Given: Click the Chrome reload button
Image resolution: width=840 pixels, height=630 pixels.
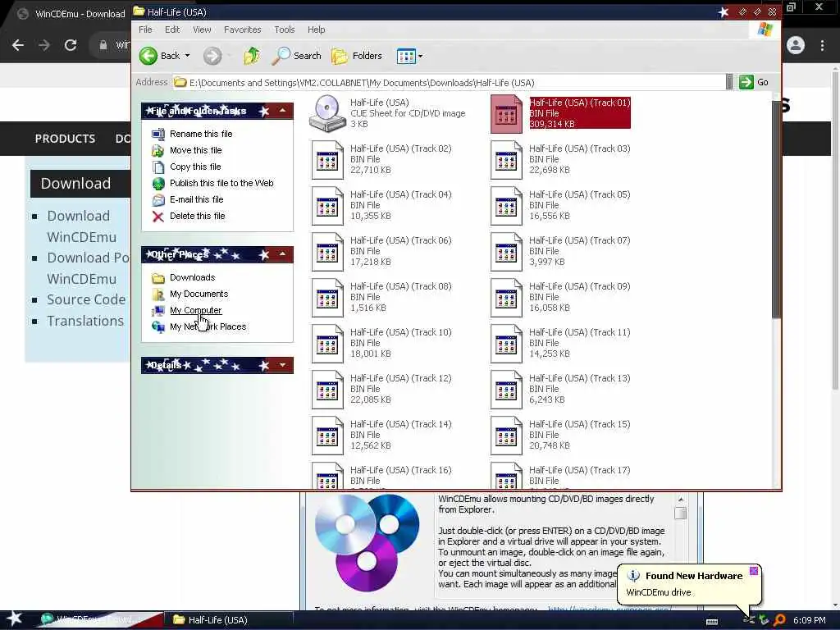Looking at the screenshot, I should click(x=71, y=45).
